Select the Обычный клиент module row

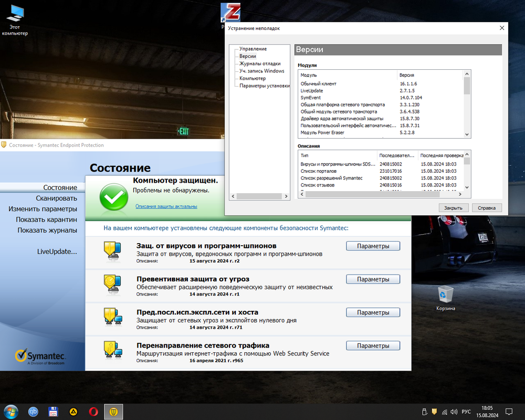381,83
